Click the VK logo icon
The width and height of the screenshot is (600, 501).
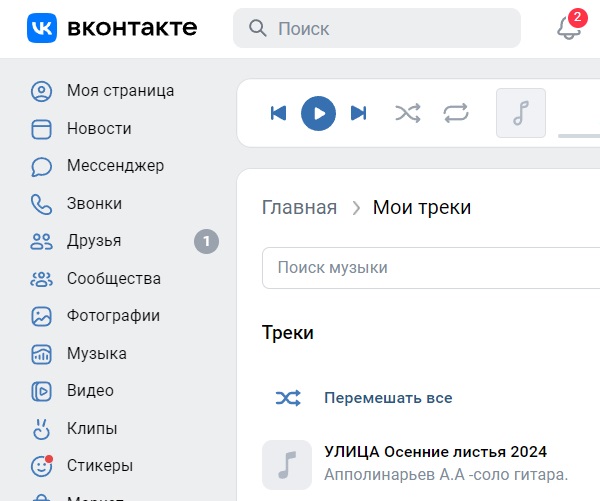coord(42,28)
